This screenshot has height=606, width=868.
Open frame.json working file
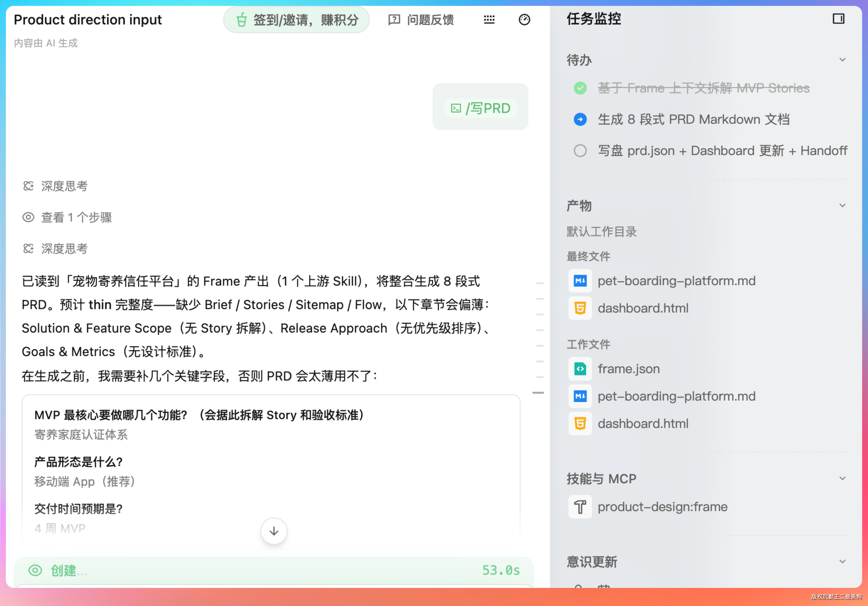(614, 369)
